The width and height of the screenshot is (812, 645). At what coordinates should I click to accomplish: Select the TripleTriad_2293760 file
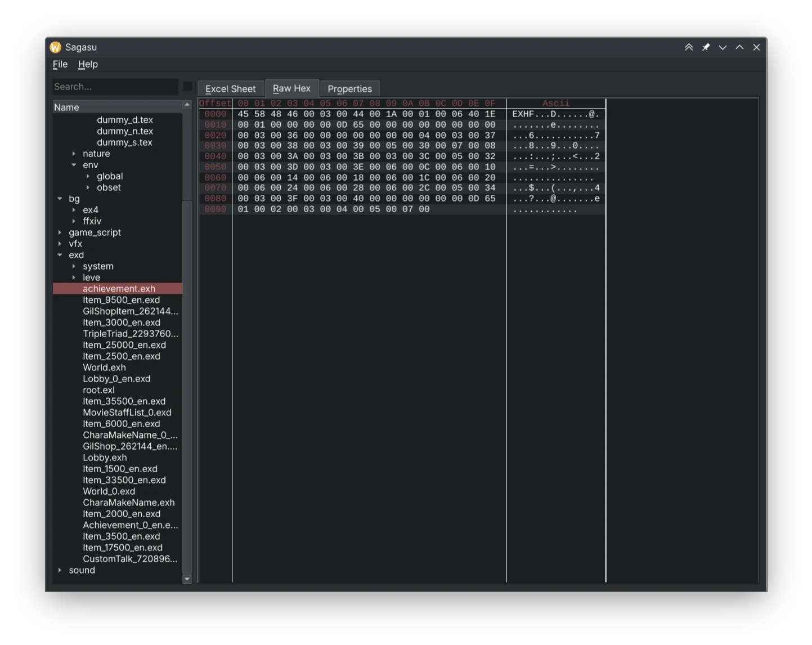click(130, 334)
